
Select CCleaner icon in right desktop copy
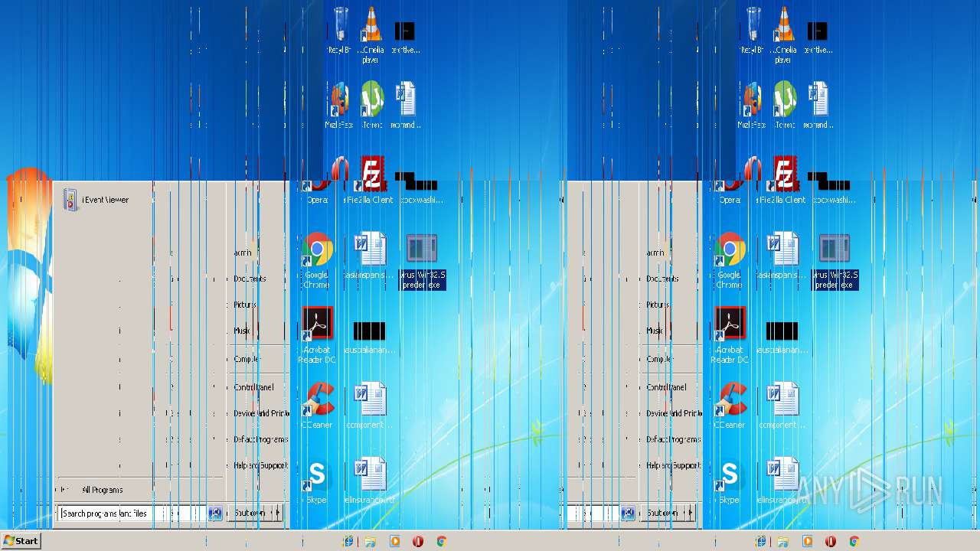[x=730, y=406]
